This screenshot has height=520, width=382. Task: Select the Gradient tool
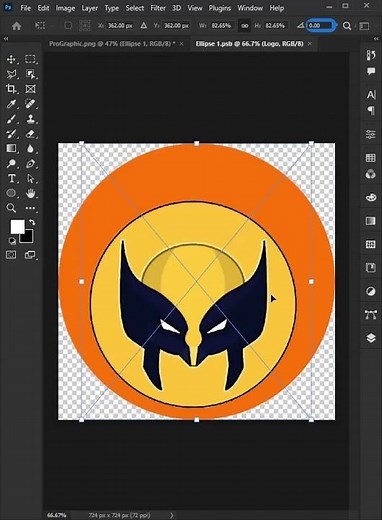point(11,148)
